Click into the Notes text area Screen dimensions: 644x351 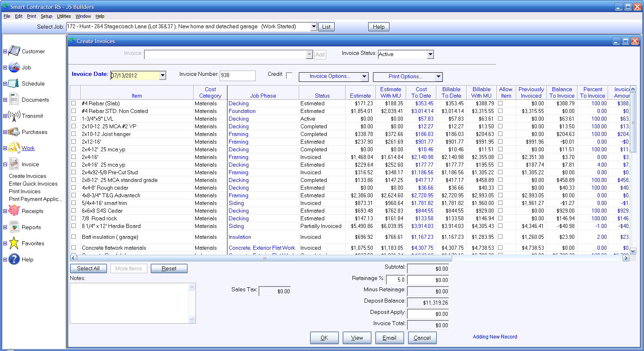(129, 303)
